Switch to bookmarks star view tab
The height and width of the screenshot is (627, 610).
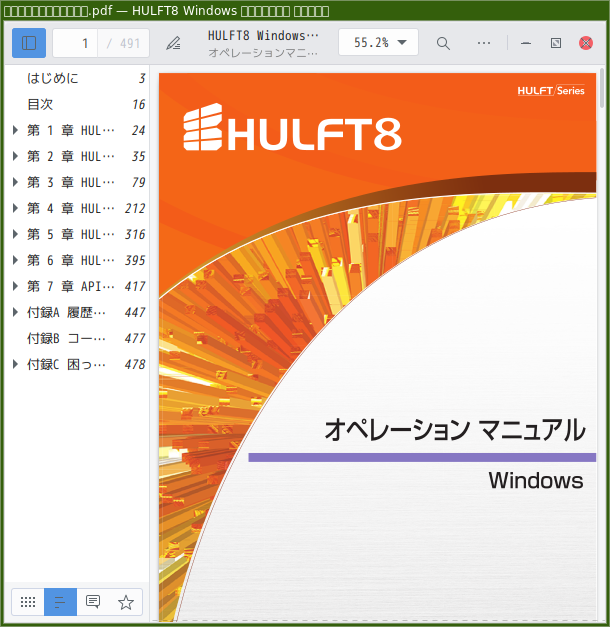click(126, 602)
